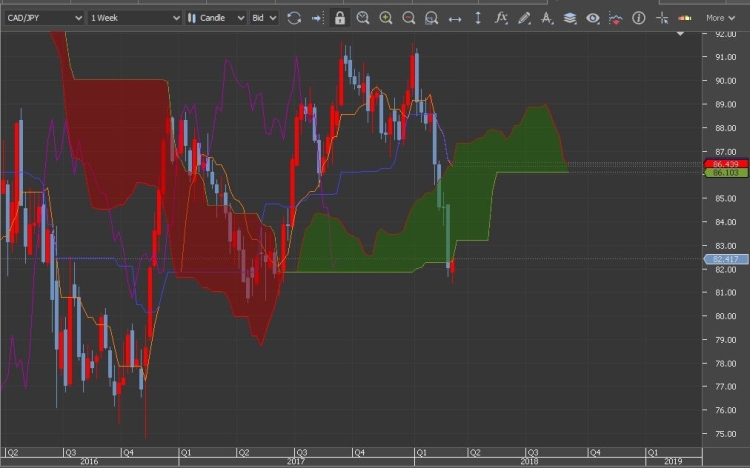750x468 pixels.
Task: Click the zoom in magnifier icon
Action: pos(386,18)
